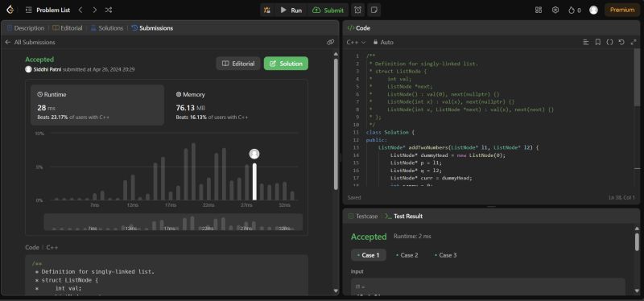The width and height of the screenshot is (644, 301).
Task: Run the code
Action: (x=291, y=10)
